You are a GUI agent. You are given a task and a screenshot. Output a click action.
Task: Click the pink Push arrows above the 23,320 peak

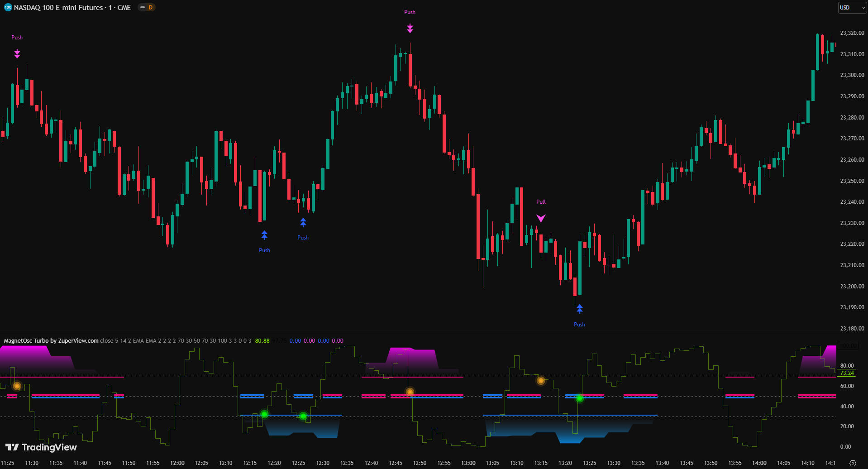click(x=410, y=29)
